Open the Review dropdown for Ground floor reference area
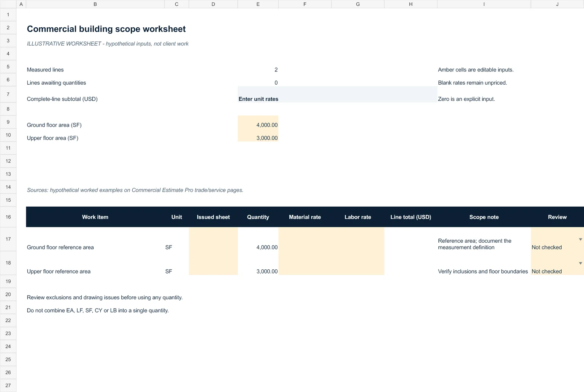Image resolution: width=584 pixels, height=392 pixels. pos(580,239)
